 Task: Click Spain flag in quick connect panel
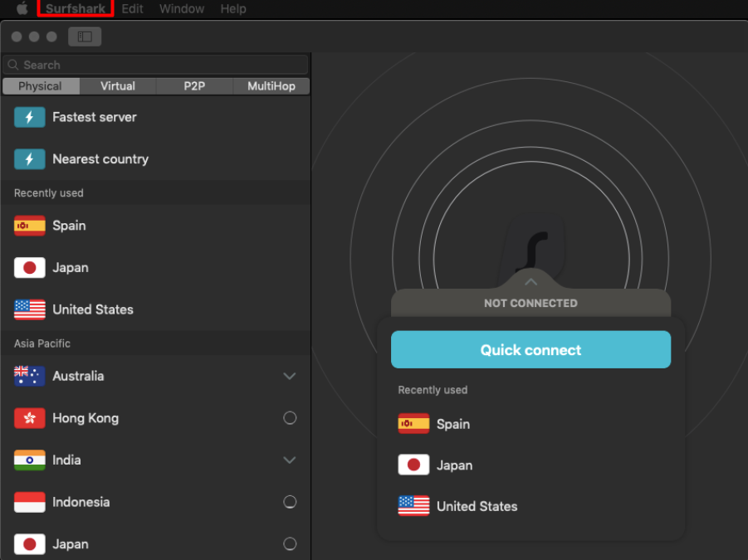coord(413,424)
